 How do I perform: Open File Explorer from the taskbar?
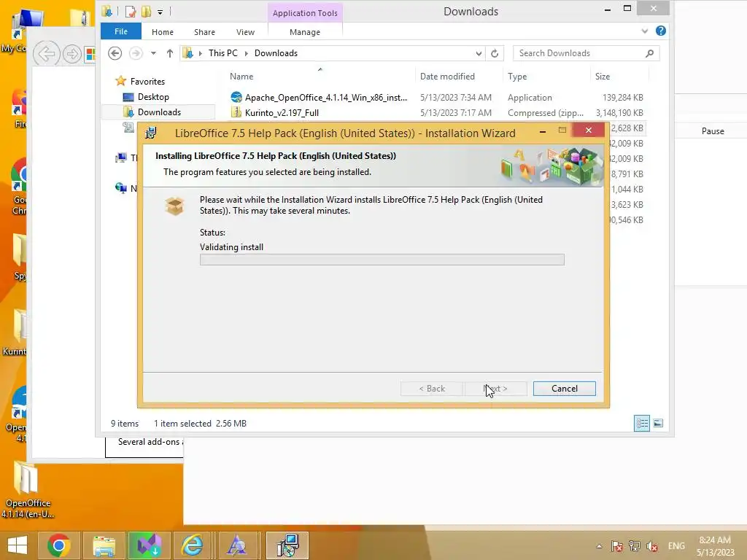point(104,545)
